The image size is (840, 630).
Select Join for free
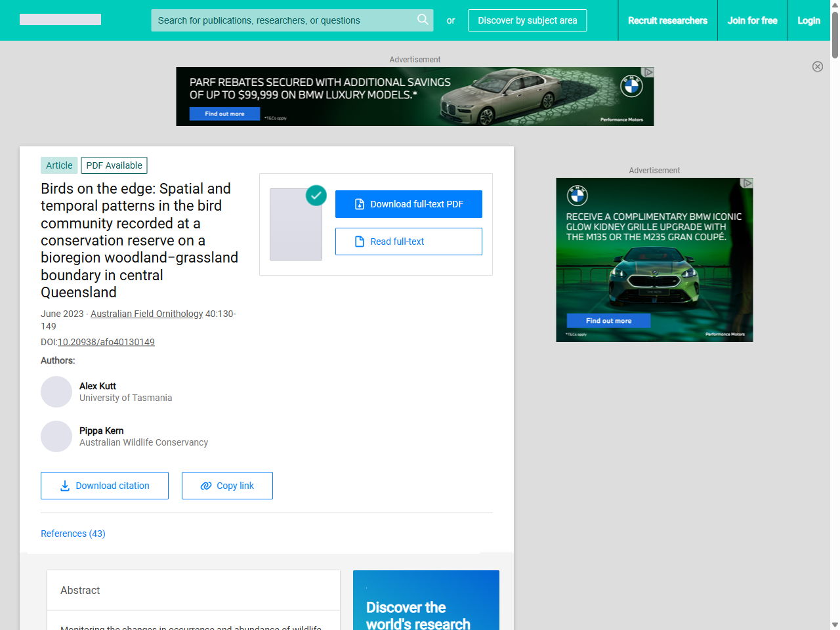tap(752, 20)
